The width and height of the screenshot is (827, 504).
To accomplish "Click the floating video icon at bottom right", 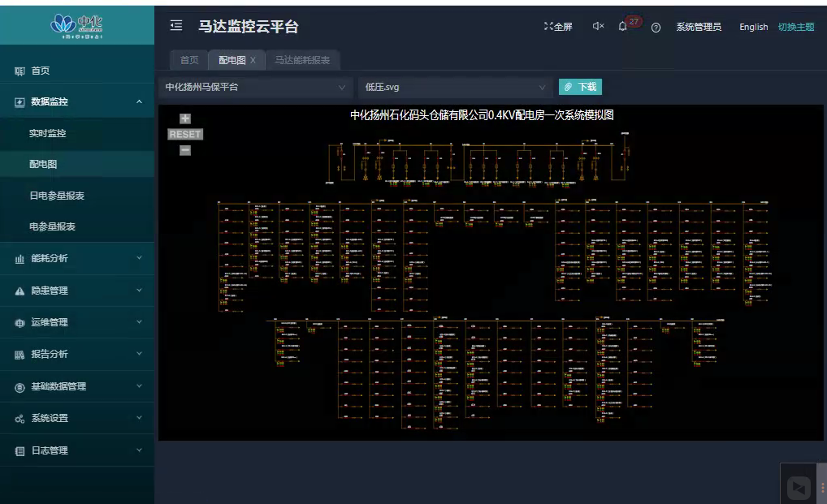I will pos(799,488).
